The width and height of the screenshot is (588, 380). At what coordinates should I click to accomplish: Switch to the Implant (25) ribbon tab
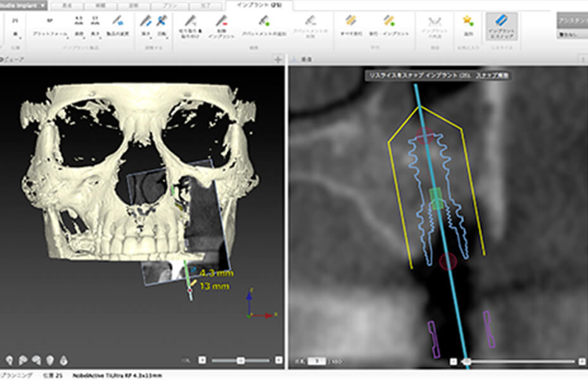point(260,5)
